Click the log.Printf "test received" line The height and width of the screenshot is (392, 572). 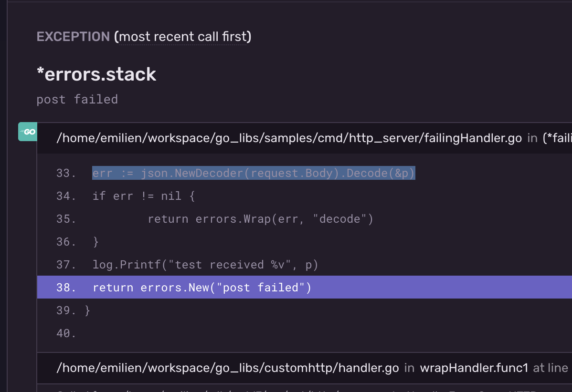[x=205, y=265]
